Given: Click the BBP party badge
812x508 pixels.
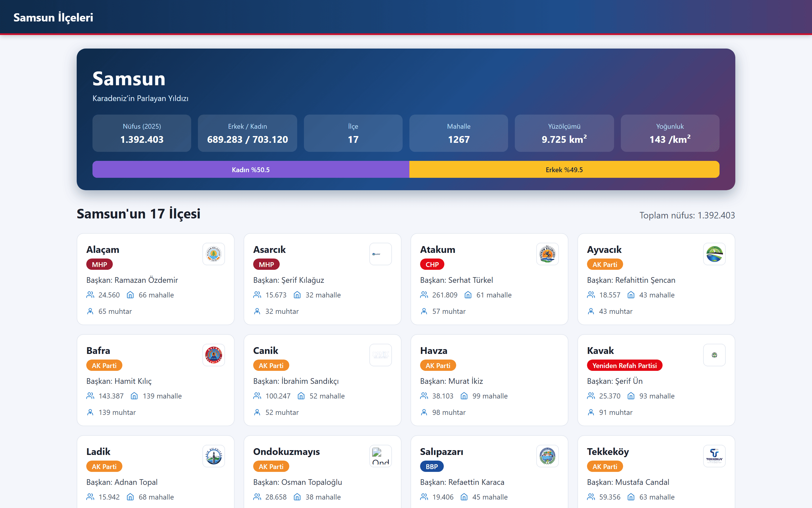Looking at the screenshot, I should (432, 467).
